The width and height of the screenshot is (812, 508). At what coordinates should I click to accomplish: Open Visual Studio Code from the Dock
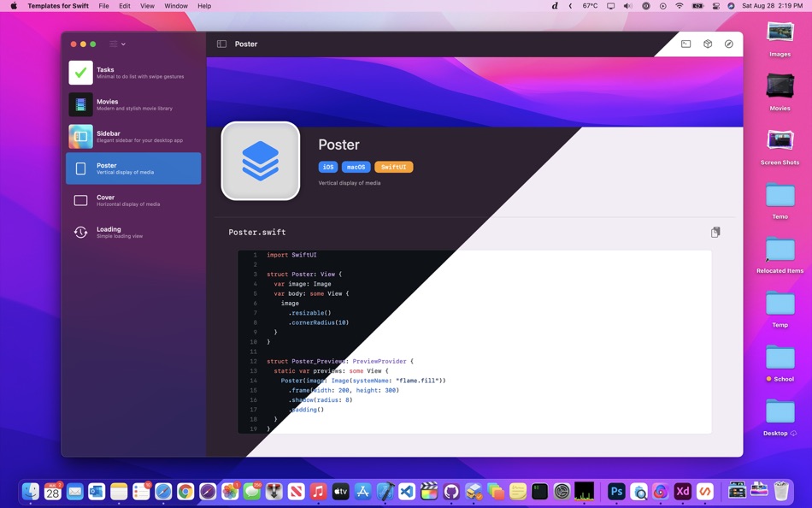[x=407, y=491]
